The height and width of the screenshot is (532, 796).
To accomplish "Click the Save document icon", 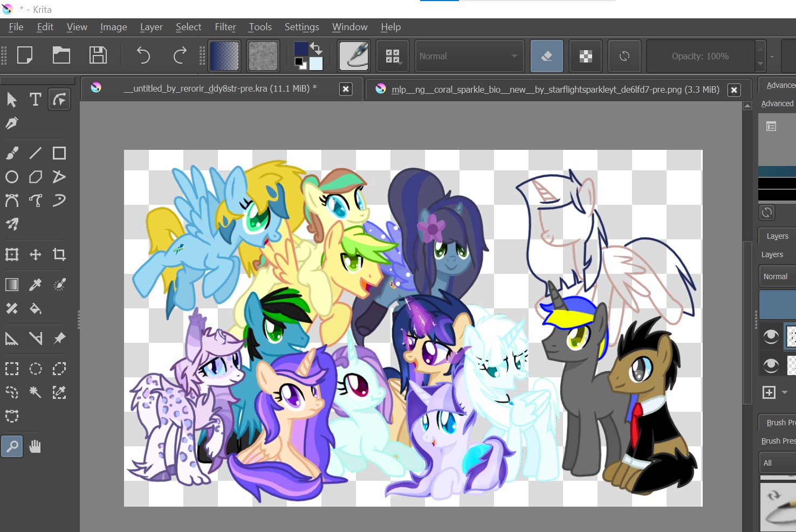I will click(98, 56).
